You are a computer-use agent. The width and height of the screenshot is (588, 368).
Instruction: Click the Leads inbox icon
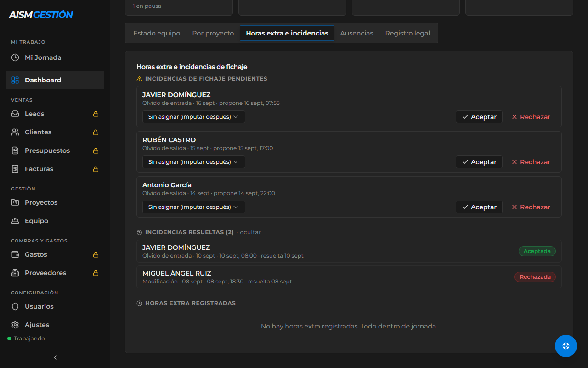click(x=15, y=114)
